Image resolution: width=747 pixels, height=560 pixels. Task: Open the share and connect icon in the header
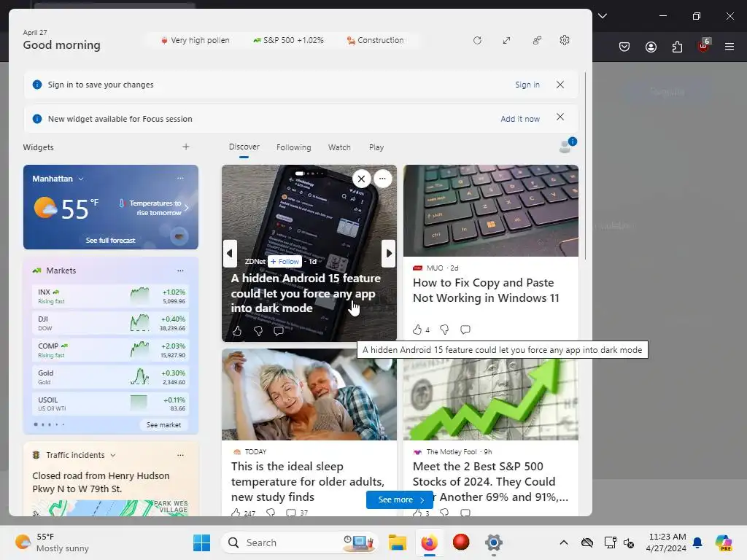[x=537, y=41]
